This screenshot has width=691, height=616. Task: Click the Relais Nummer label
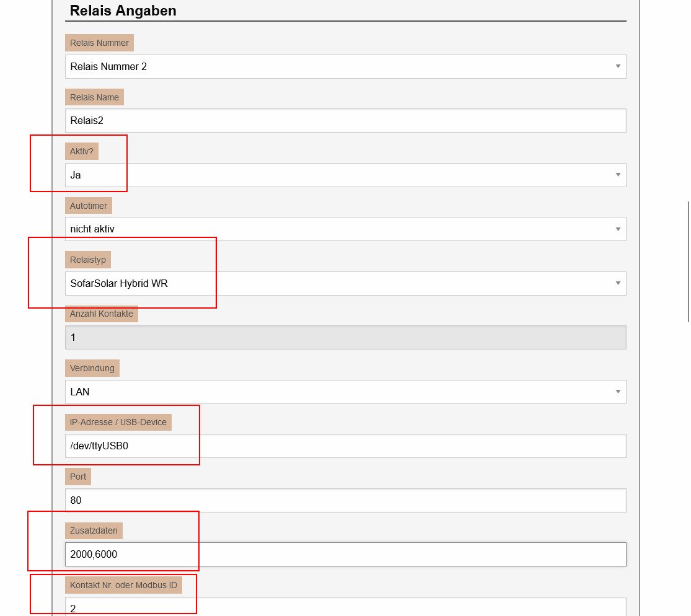pyautogui.click(x=99, y=43)
